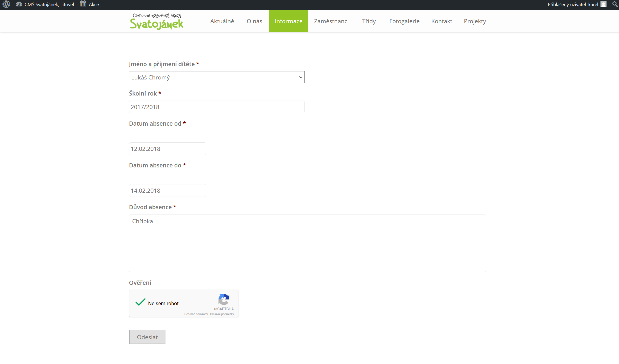The height and width of the screenshot is (364, 619).
Task: Focus the Datum absence od field
Action: (x=168, y=149)
